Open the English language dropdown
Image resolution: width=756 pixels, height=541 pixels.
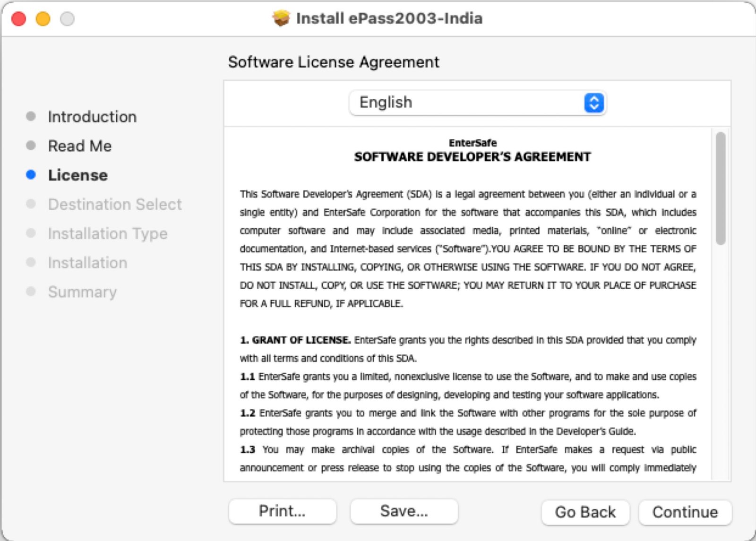click(x=477, y=103)
